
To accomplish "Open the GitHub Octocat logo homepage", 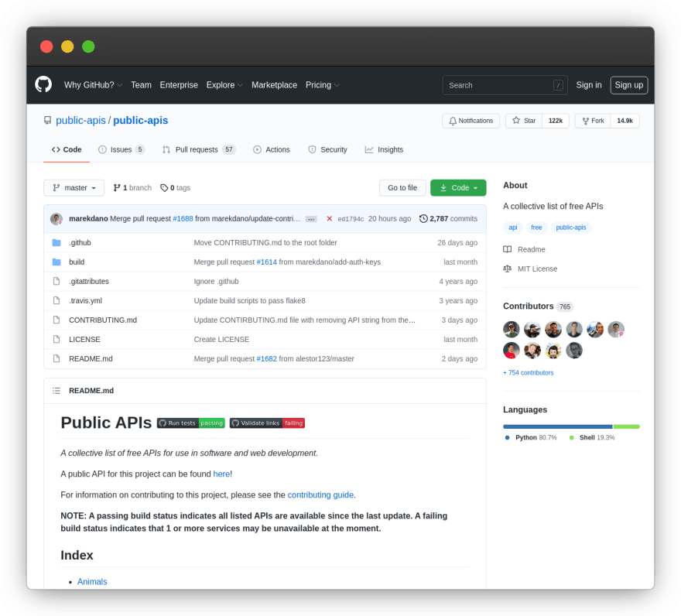I will coord(43,84).
